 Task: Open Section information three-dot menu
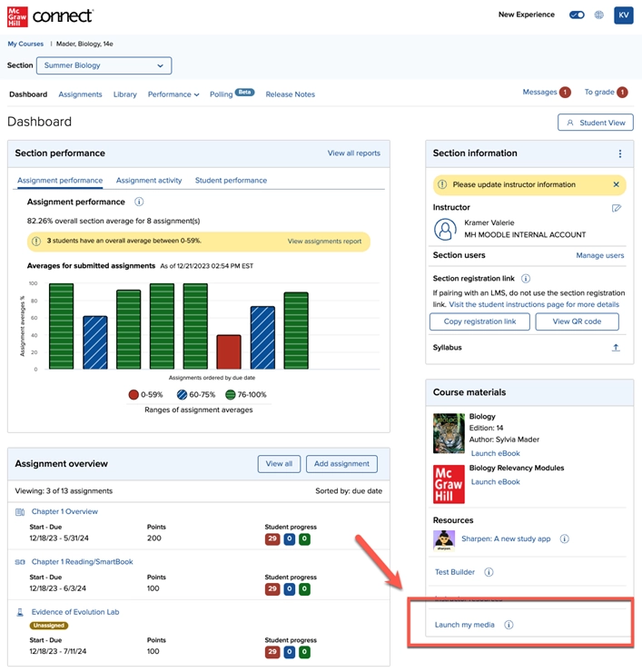click(620, 153)
